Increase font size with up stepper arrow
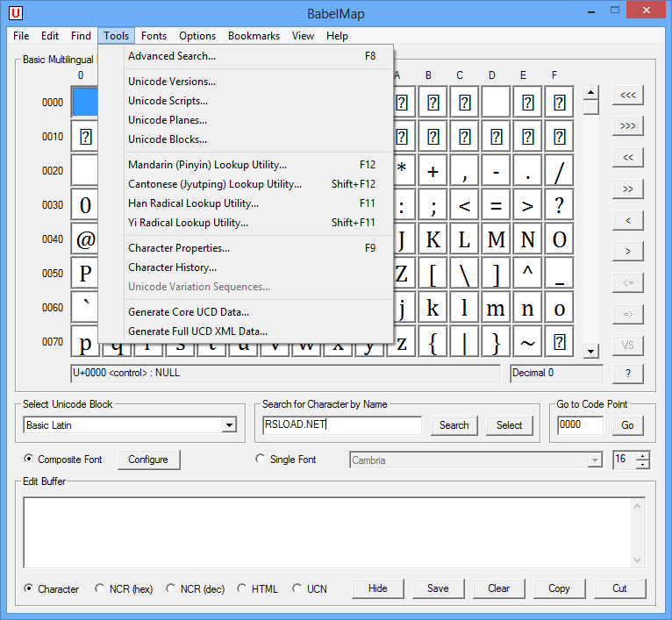 point(642,456)
